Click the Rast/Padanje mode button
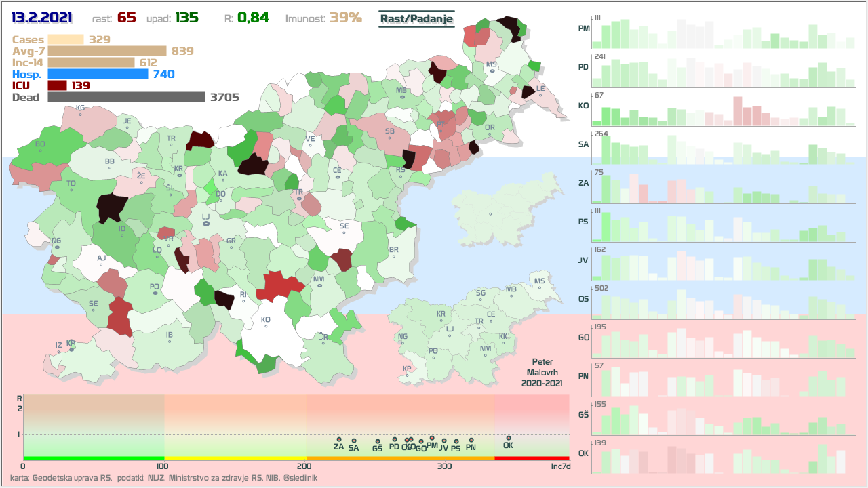Viewport: 868px width, 488px height. click(x=416, y=20)
